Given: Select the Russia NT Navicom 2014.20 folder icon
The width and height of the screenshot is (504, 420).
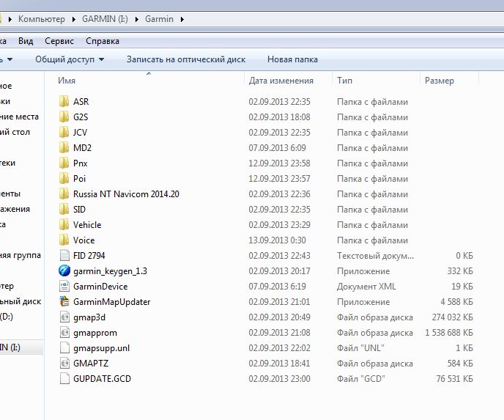Looking at the screenshot, I should pyautogui.click(x=64, y=194).
